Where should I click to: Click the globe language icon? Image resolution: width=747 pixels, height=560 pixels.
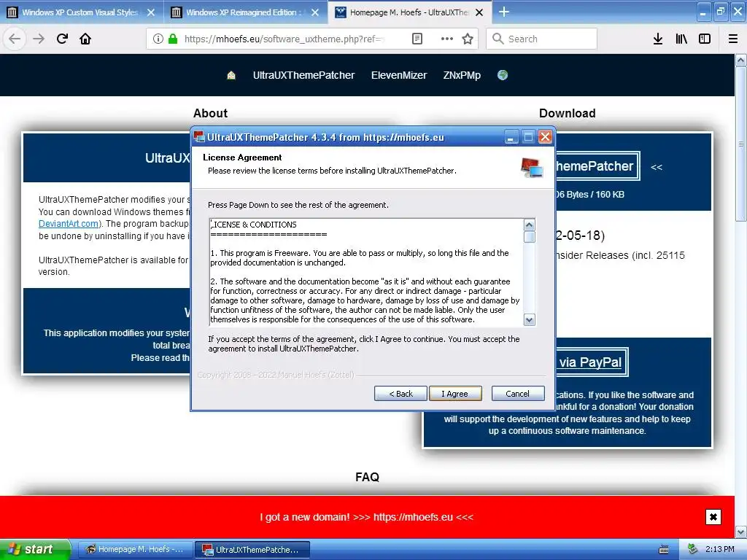pyautogui.click(x=502, y=75)
